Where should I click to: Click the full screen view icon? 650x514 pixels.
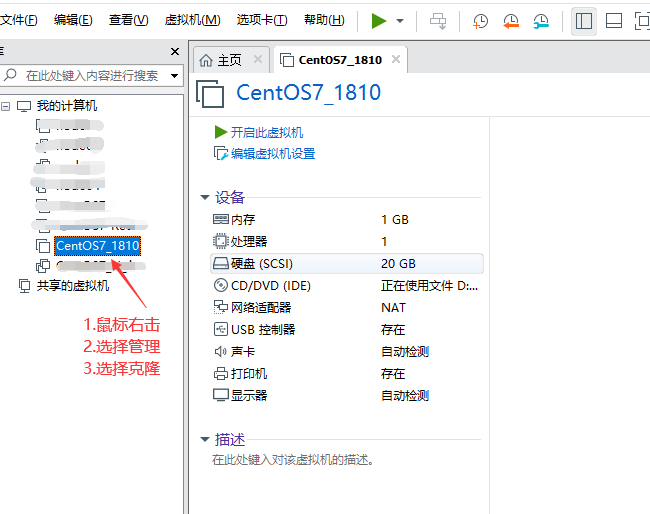pyautogui.click(x=642, y=21)
